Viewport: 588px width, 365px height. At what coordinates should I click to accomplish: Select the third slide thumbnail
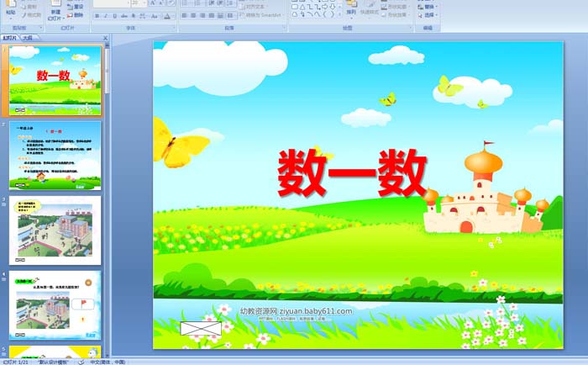55,230
